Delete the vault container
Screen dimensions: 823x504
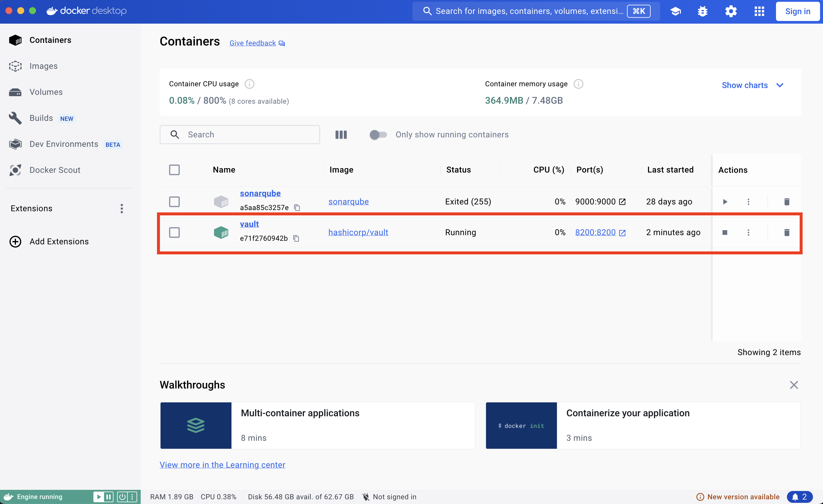pos(787,232)
